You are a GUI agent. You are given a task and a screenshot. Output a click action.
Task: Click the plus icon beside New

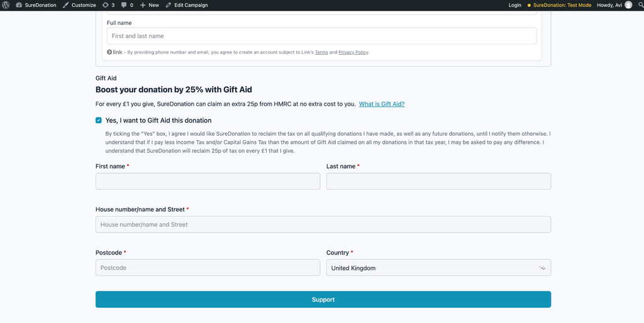pyautogui.click(x=143, y=5)
